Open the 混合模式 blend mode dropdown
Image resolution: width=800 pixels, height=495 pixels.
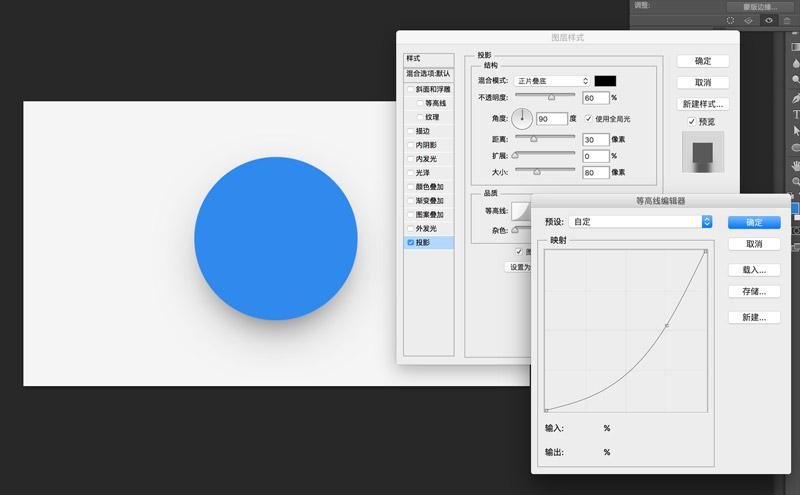click(x=552, y=81)
